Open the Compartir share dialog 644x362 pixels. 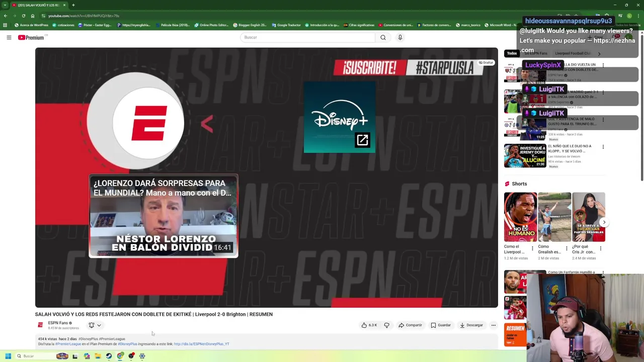coord(410,325)
